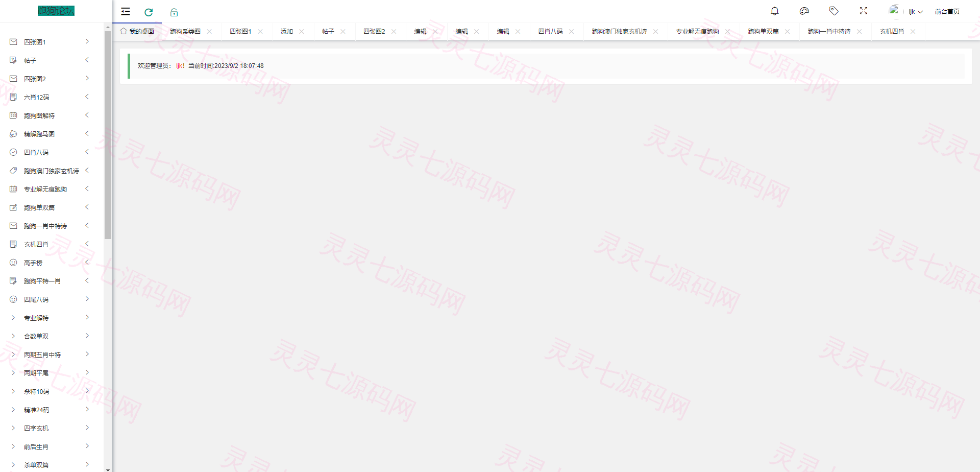This screenshot has width=980, height=472.
Task: Close the 添加 tab
Action: (x=302, y=32)
